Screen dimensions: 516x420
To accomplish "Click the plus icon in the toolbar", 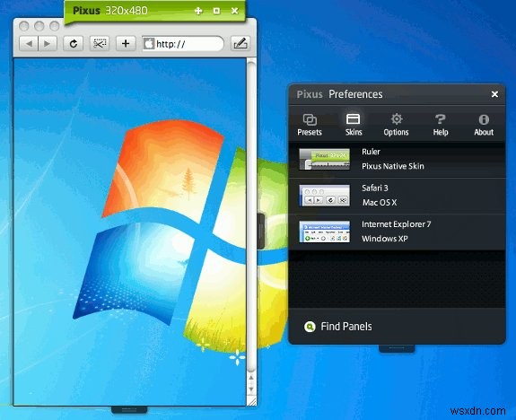I will [x=126, y=44].
